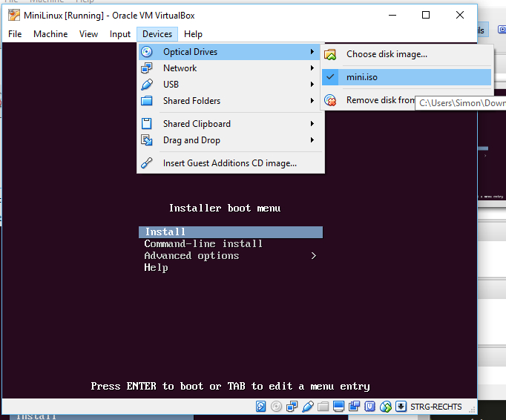The width and height of the screenshot is (506, 420).
Task: Click the optical disk status bar icon
Action: coord(276,407)
